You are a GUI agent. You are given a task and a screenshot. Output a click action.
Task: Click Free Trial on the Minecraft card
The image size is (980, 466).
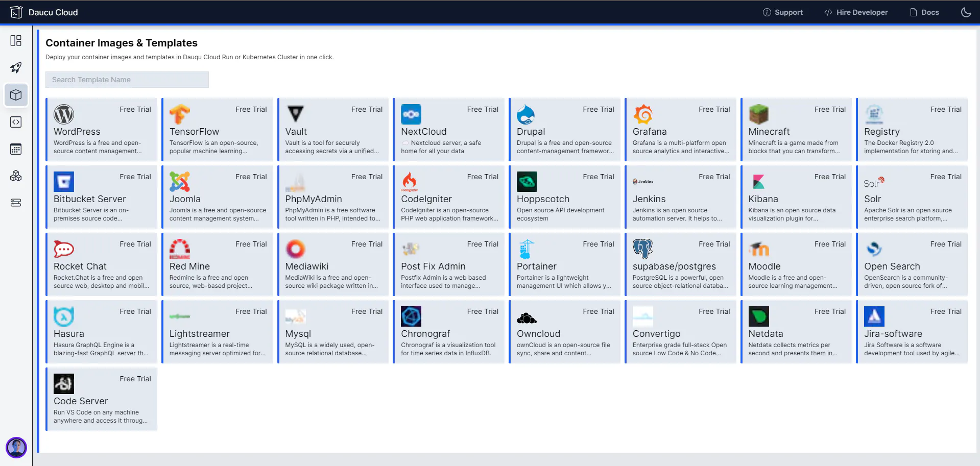point(830,109)
